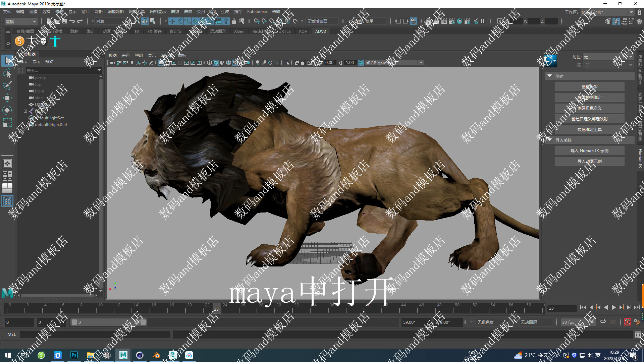Toggle smooth shade all cube icon
Image resolution: width=644 pixels, height=362 pixels.
pyautogui.click(x=216, y=63)
